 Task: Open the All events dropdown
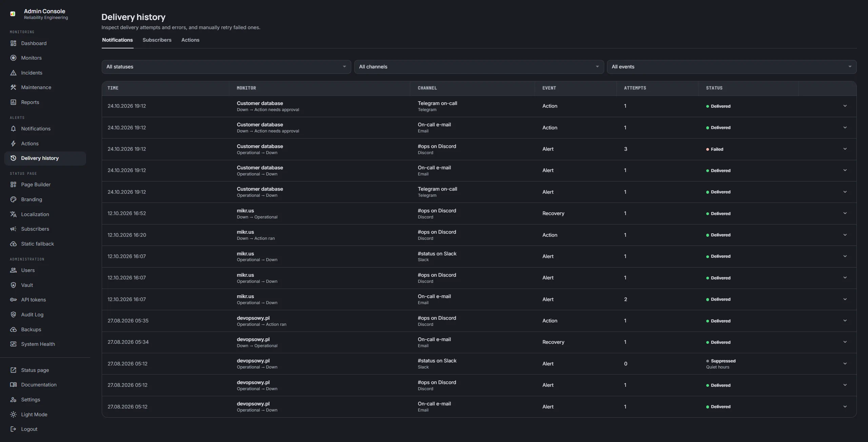(x=731, y=67)
